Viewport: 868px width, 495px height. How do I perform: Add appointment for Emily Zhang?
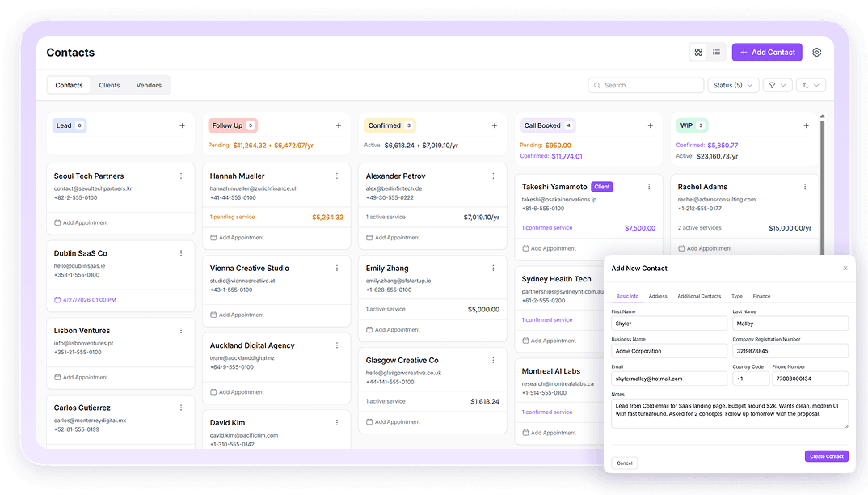[x=393, y=330]
